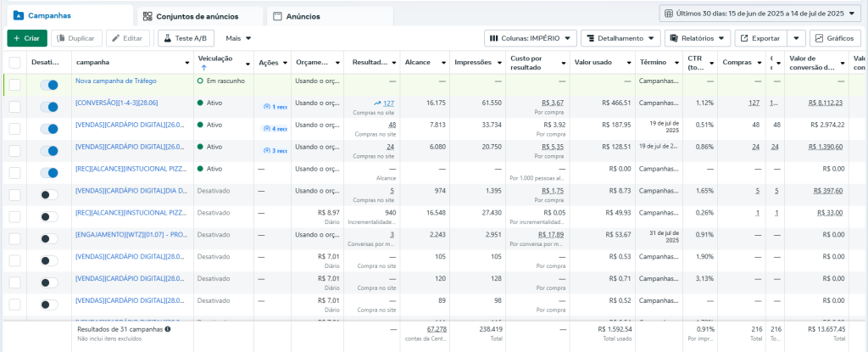
Task: Open the Detalhamento dropdown
Action: point(620,38)
